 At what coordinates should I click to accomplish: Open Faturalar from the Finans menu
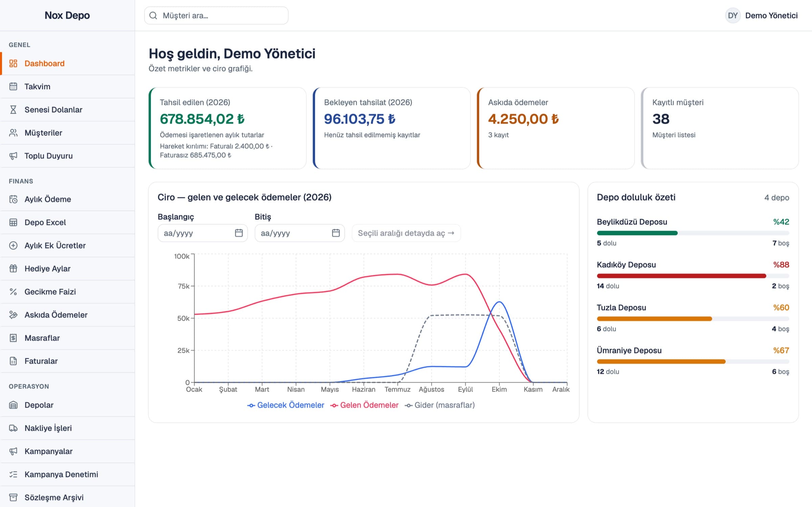point(68,361)
